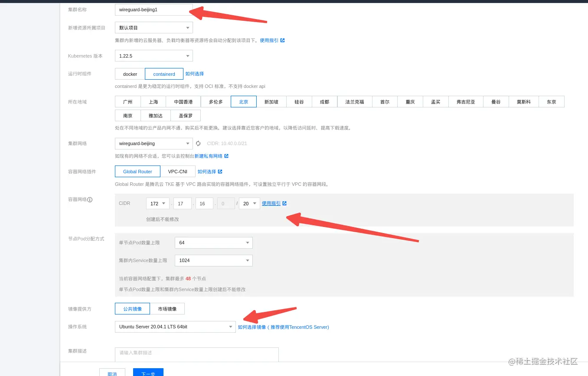588x376 pixels.
Task: Select the containerd runtime option
Action: (x=164, y=74)
